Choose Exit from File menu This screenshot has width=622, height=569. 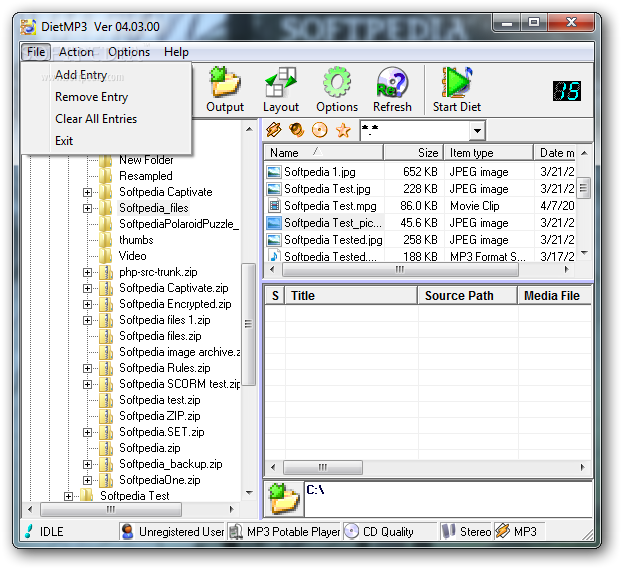pyautogui.click(x=106, y=140)
